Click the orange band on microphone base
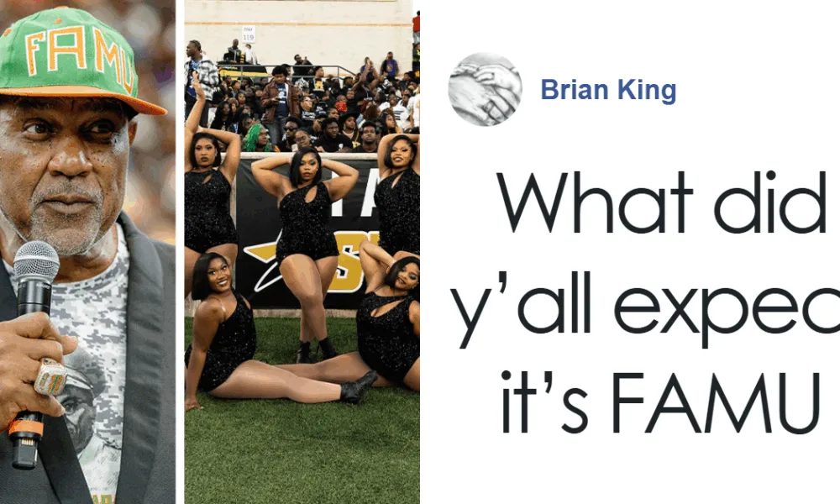840x504 pixels. [x=26, y=428]
